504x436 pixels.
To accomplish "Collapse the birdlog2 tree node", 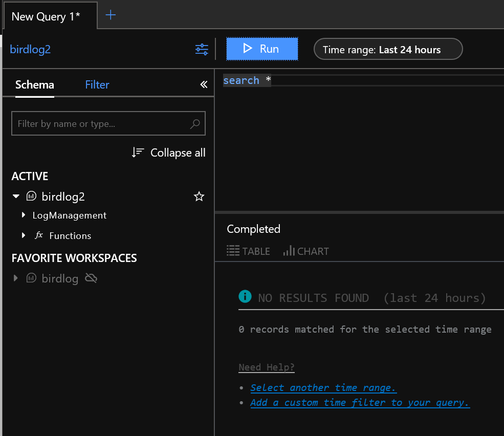I will point(16,196).
